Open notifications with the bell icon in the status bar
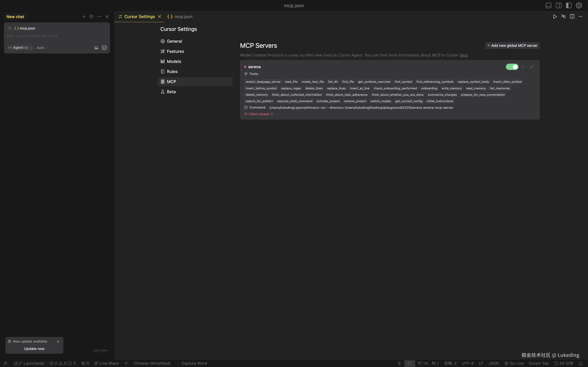This screenshot has width=588, height=367. [581, 363]
